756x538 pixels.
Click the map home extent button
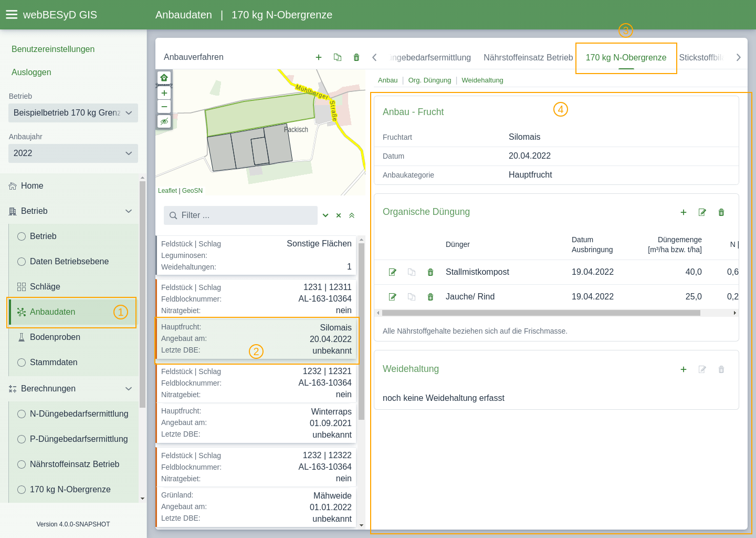click(x=164, y=78)
